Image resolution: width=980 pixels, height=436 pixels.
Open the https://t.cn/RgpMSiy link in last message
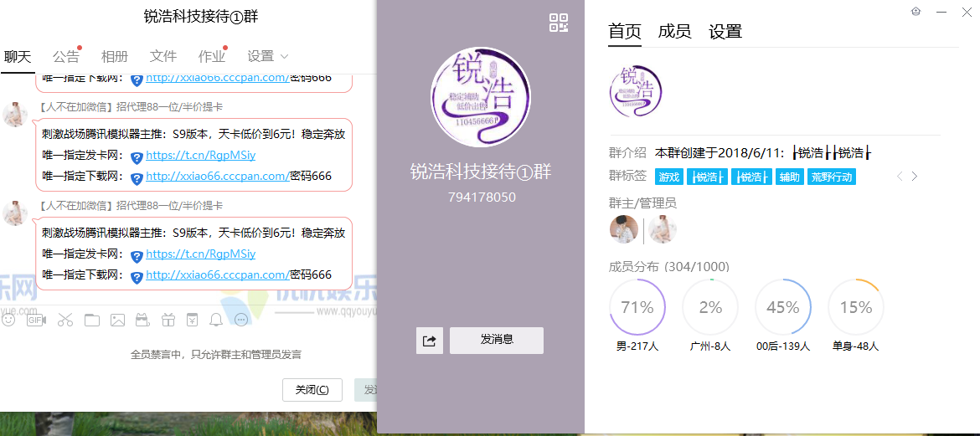pos(201,254)
